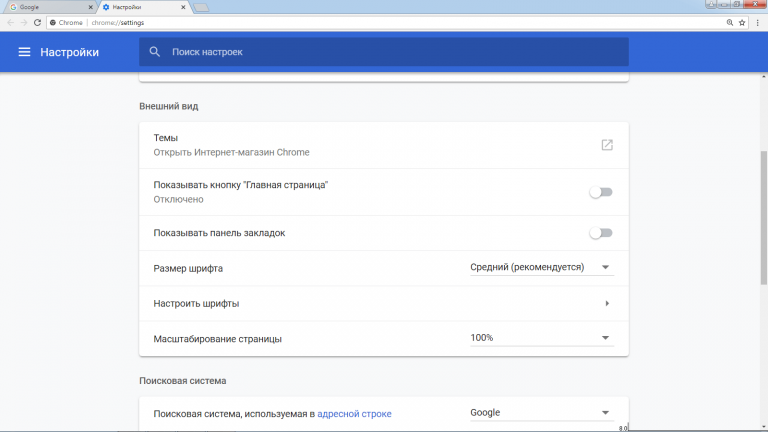Open the Размер шрифта dropdown
Viewport: 768px width, 432px height.
pos(540,268)
